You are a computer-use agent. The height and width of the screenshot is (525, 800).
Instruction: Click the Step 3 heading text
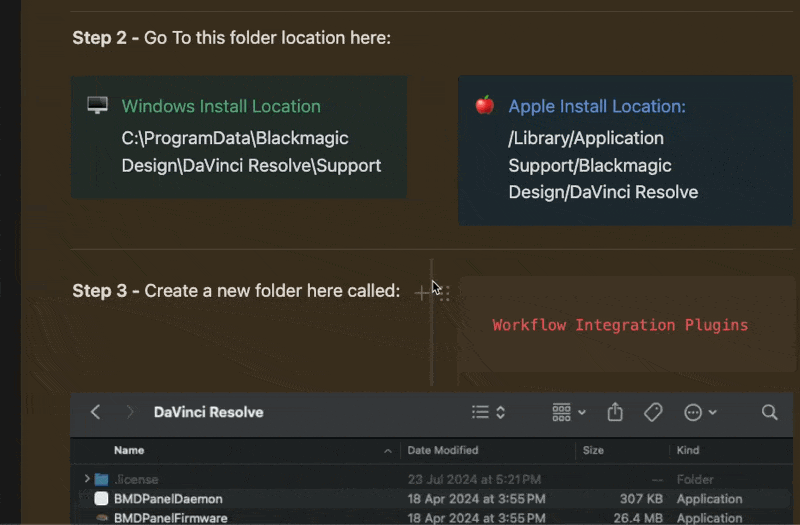236,291
